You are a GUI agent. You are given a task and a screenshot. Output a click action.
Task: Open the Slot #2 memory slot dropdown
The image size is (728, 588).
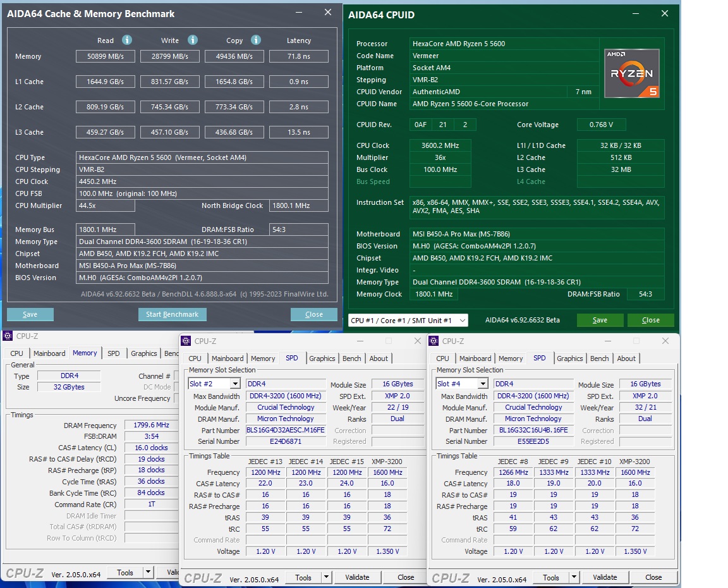click(x=235, y=384)
